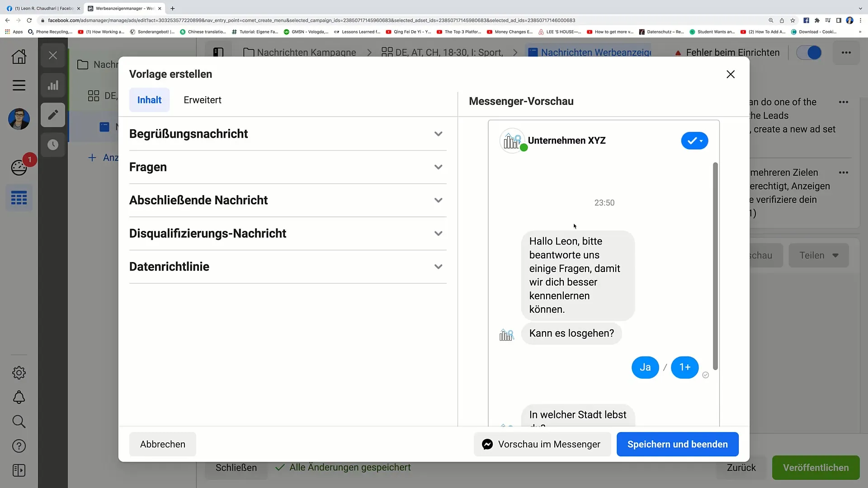Viewport: 868px width, 488px height.
Task: Open the hamburger menu in left sidebar
Action: (x=19, y=85)
